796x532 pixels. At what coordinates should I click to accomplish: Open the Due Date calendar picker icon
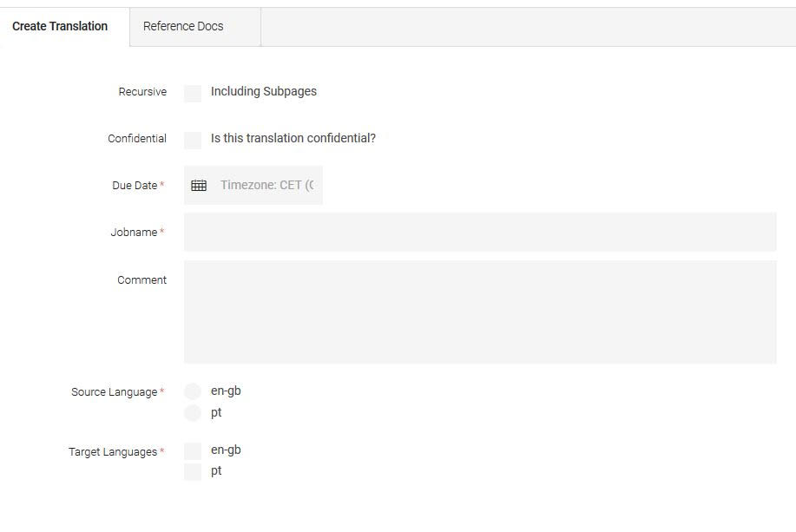(x=199, y=186)
